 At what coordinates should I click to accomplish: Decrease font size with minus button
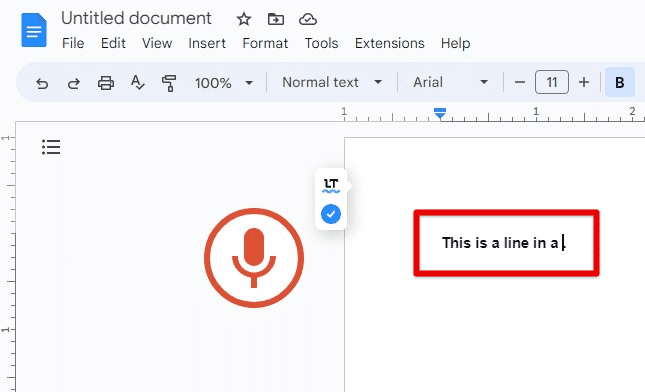point(520,82)
